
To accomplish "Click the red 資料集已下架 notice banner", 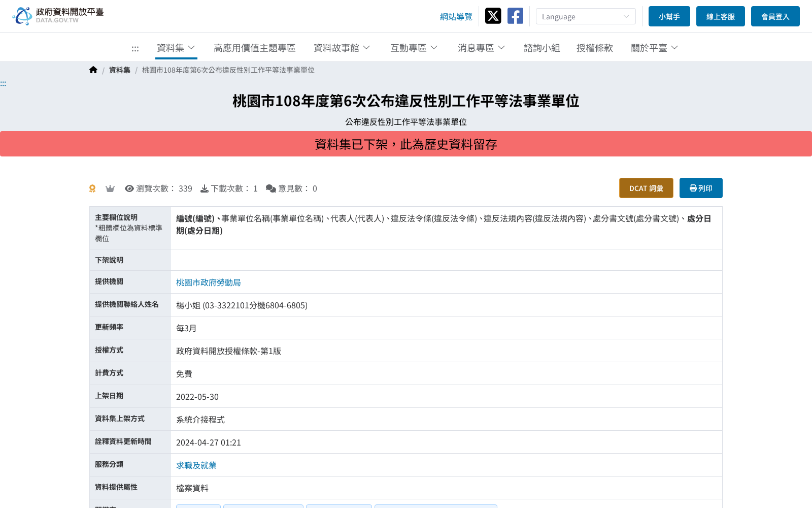I will coord(406,144).
